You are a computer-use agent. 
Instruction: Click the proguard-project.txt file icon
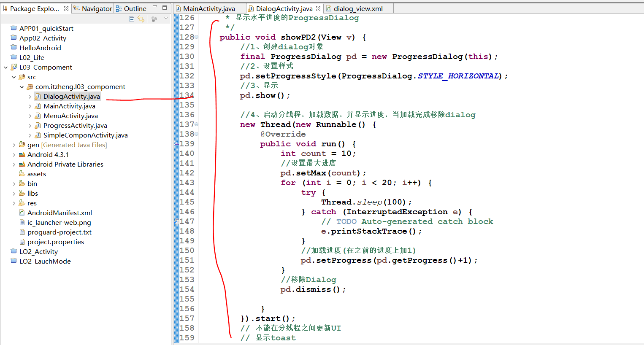tap(22, 232)
